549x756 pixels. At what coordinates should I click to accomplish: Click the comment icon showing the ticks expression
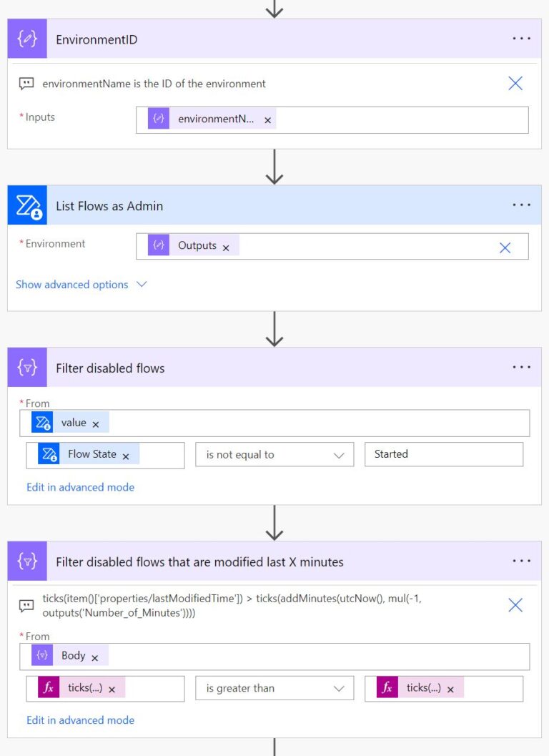point(26,603)
